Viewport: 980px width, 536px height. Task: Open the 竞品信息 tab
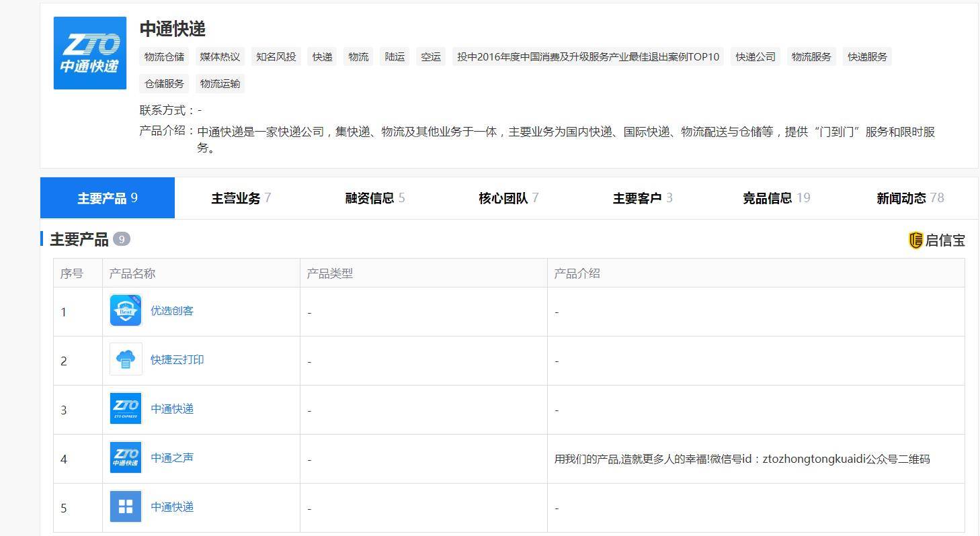[x=776, y=198]
